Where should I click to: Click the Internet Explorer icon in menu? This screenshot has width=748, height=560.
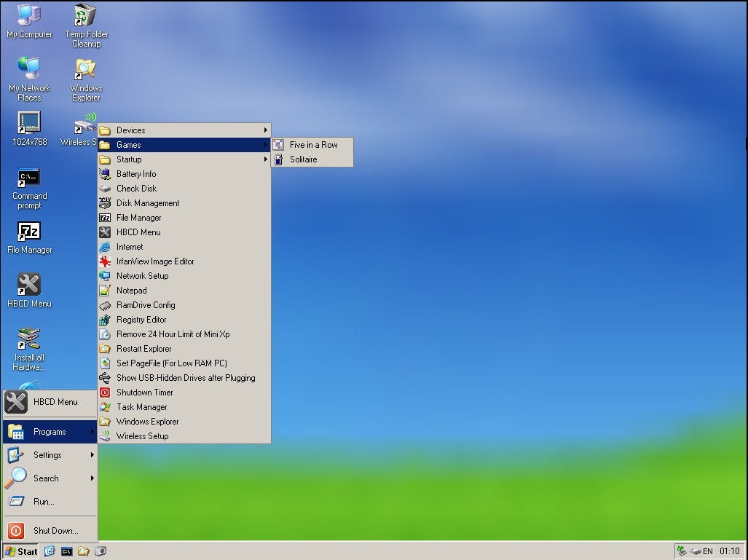click(105, 247)
